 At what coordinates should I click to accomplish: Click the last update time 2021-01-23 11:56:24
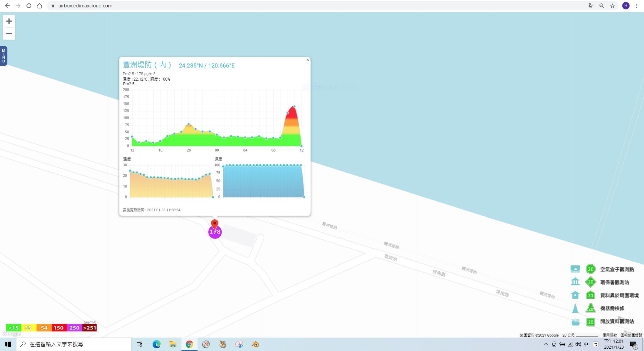[152, 210]
